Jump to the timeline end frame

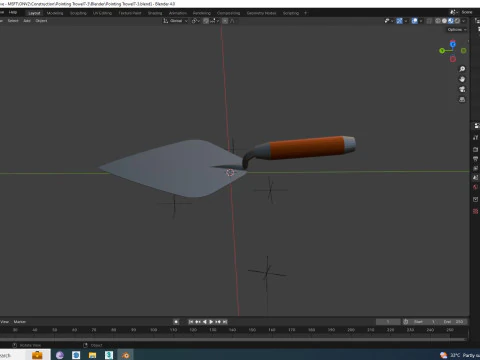[x=225, y=322]
